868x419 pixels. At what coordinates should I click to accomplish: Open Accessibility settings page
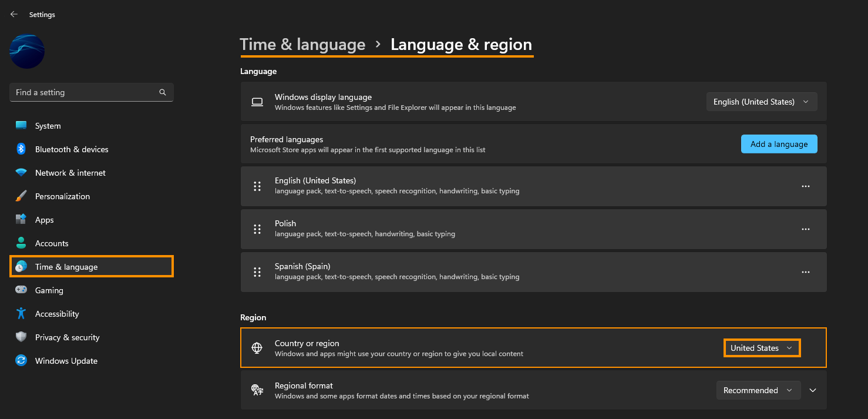click(x=92, y=314)
